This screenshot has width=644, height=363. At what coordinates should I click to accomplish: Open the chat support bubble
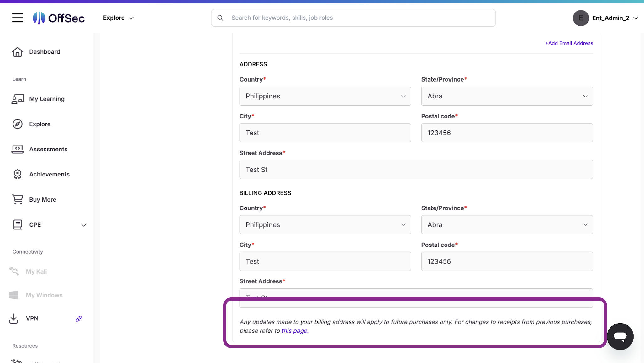[x=620, y=336]
